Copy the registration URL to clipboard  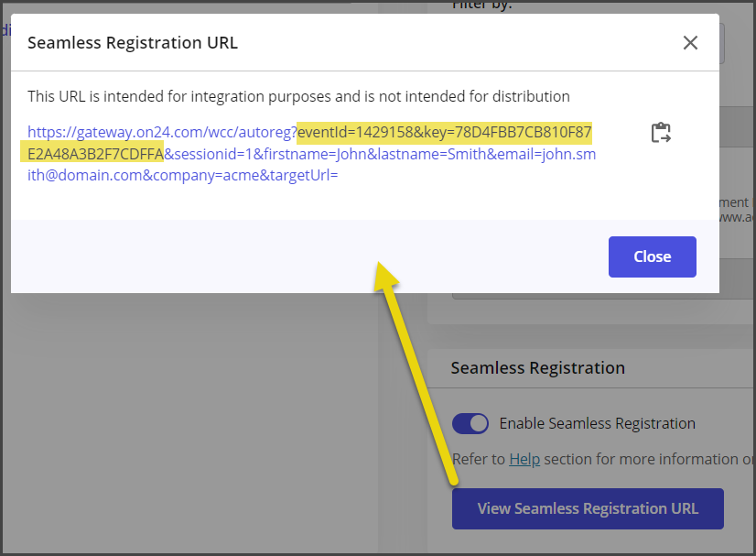pos(661,133)
